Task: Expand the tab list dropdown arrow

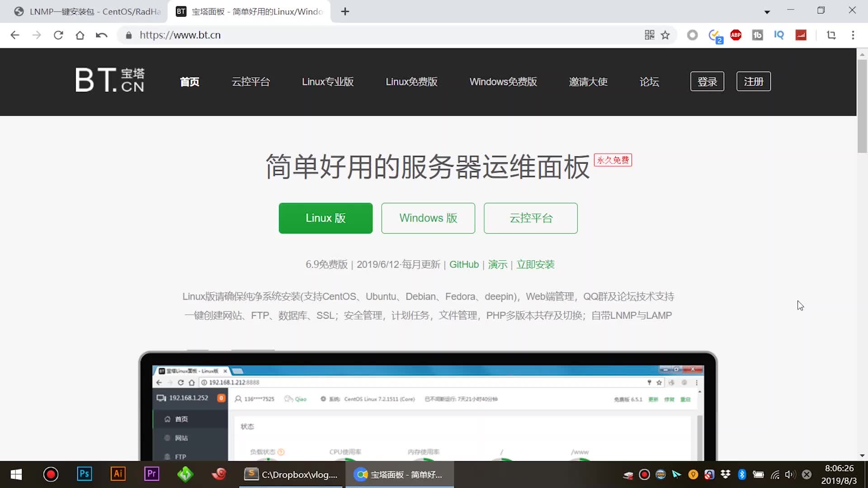Action: pos(767,12)
